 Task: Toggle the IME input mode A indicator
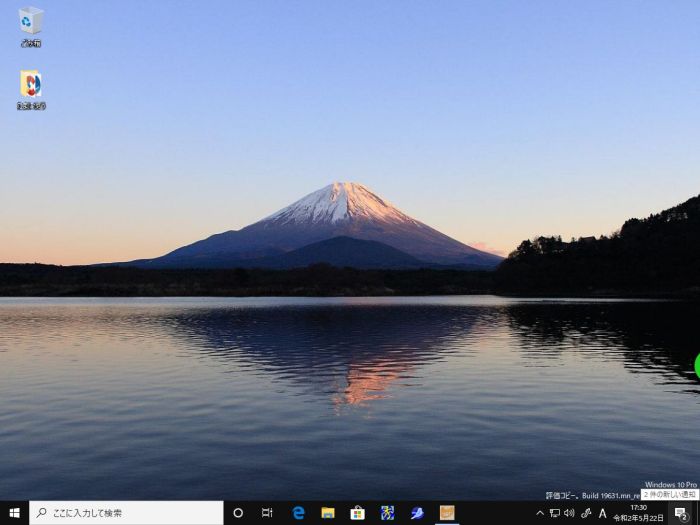603,513
